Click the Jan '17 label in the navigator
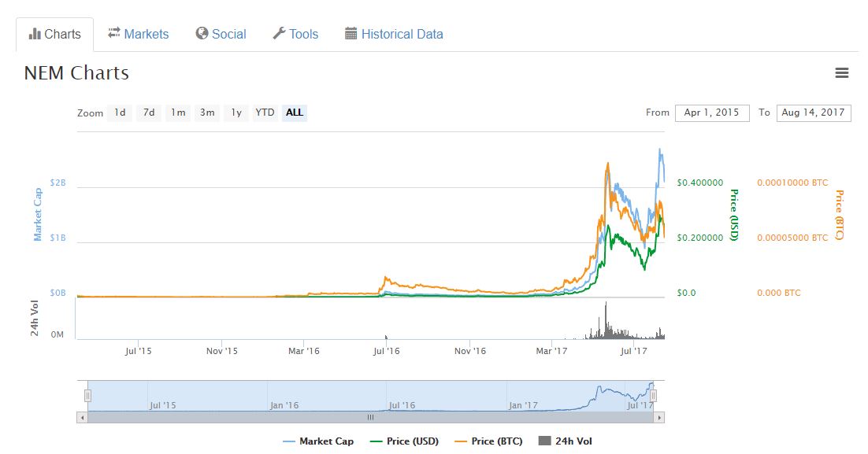 [x=523, y=405]
